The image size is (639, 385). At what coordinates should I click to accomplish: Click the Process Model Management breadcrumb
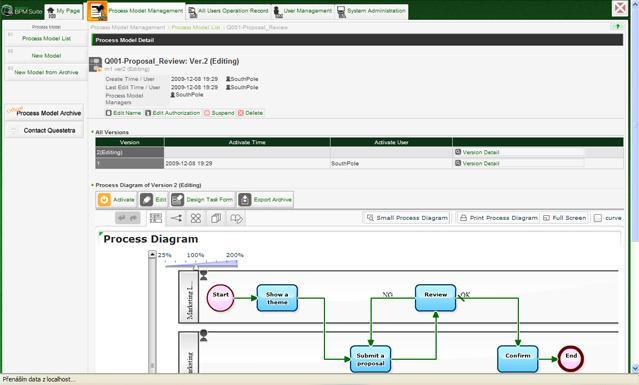(128, 27)
